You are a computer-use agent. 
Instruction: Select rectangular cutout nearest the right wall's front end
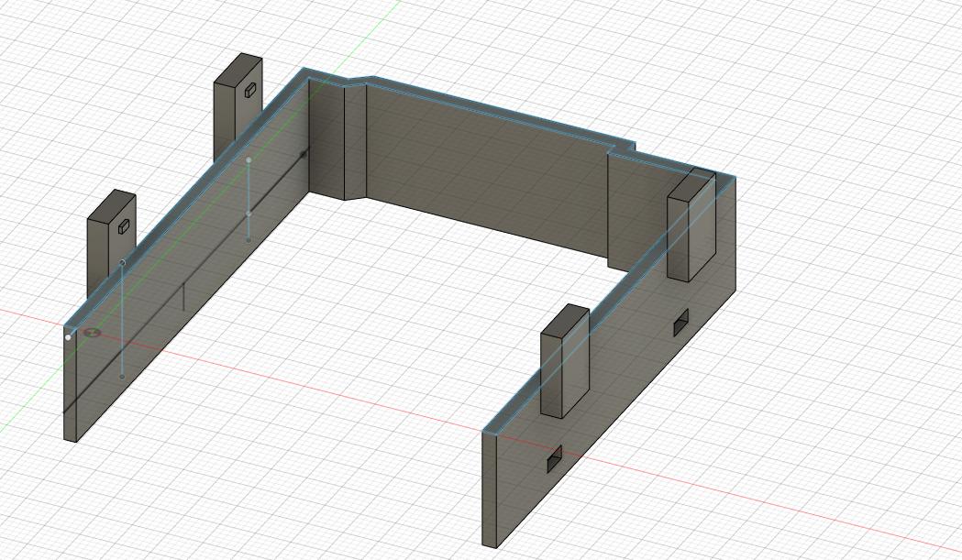tap(554, 459)
